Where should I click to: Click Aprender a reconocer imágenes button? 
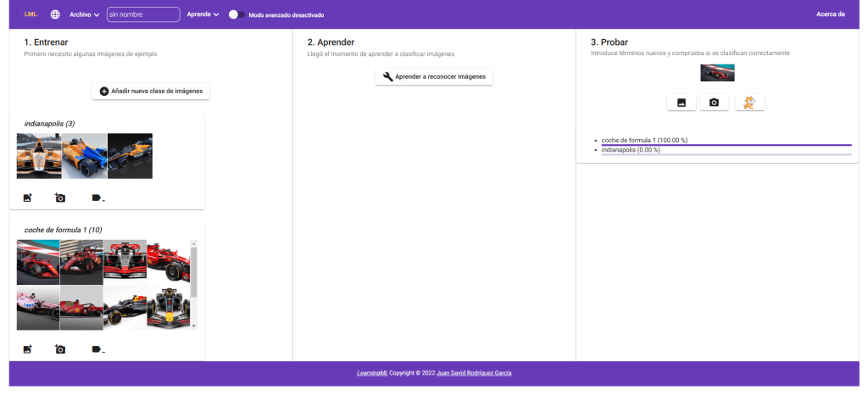click(434, 77)
